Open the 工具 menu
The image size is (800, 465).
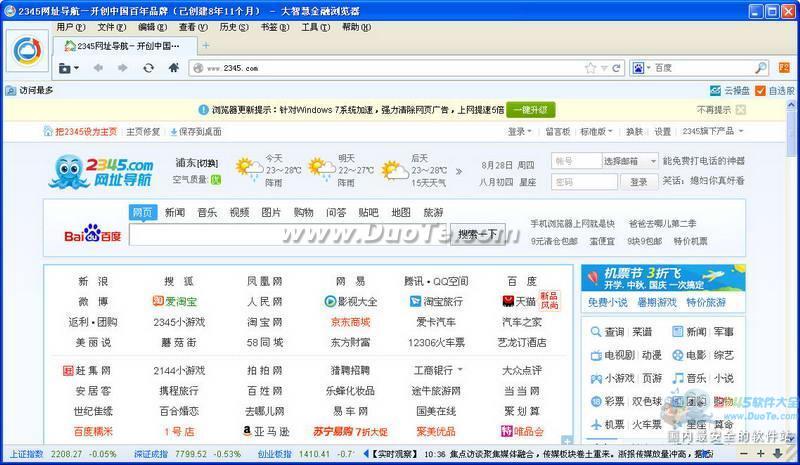pyautogui.click(x=315, y=27)
